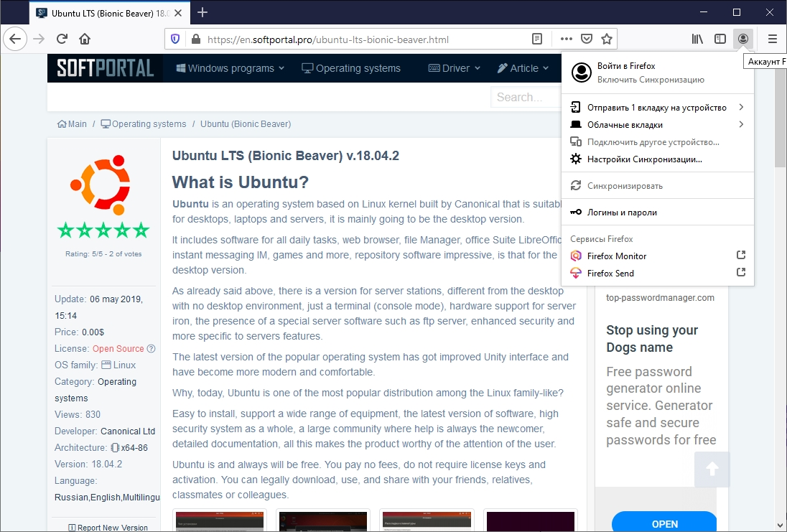Click the tracking protection shield icon
787x532 pixels.
point(175,39)
